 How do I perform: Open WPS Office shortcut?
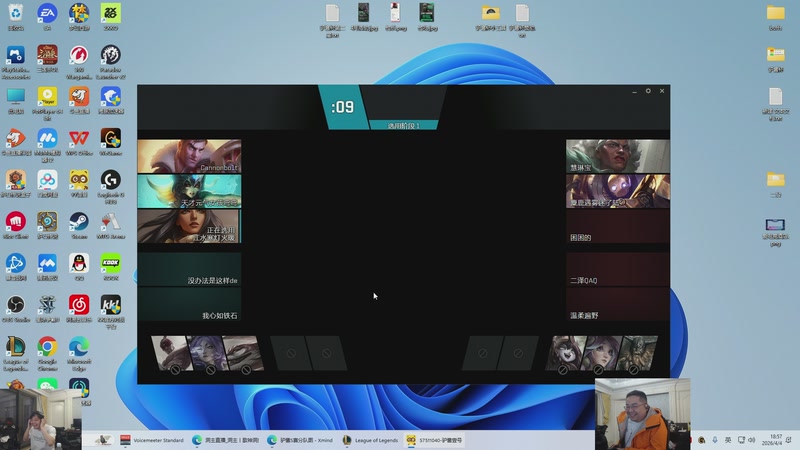click(x=79, y=142)
